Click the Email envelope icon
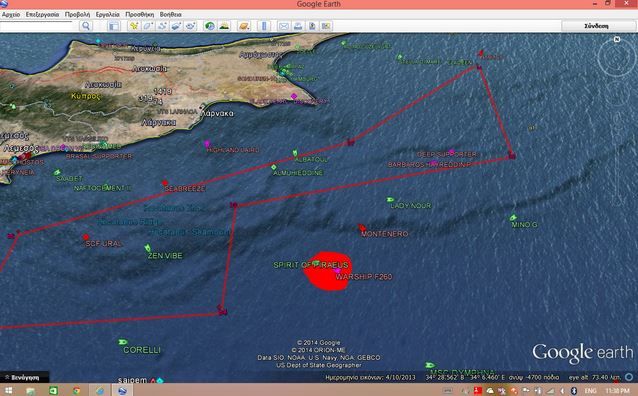The width and height of the screenshot is (638, 396). pos(284,26)
